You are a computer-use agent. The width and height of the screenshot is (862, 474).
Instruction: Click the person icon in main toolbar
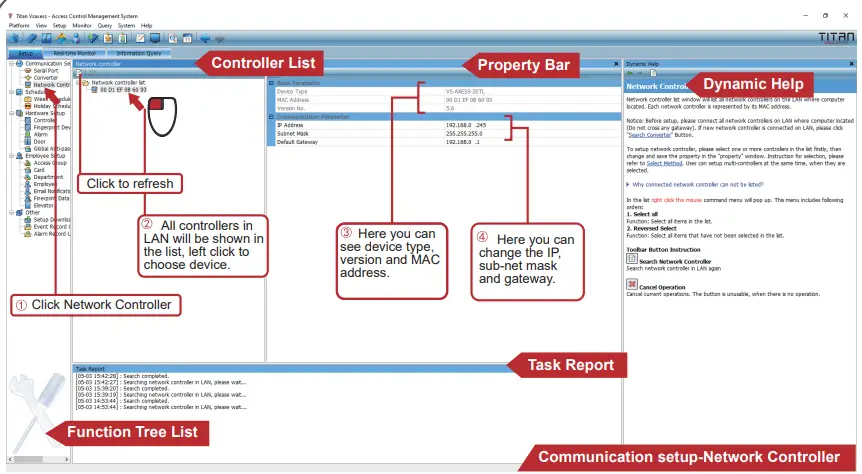[76, 38]
